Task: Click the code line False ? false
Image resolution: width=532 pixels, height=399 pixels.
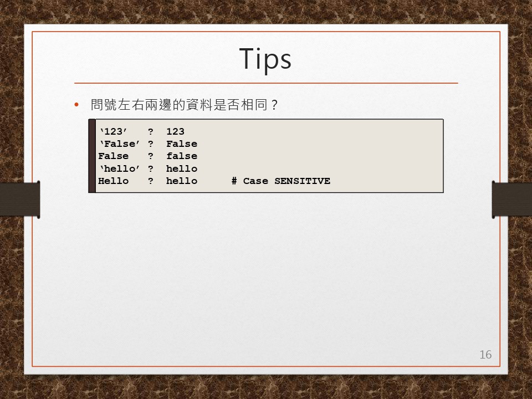Action: point(148,156)
